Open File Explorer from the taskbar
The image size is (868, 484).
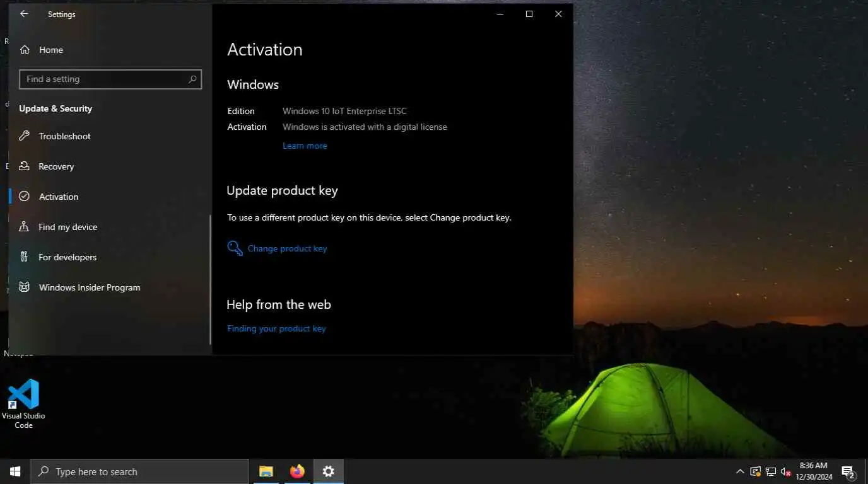point(266,471)
